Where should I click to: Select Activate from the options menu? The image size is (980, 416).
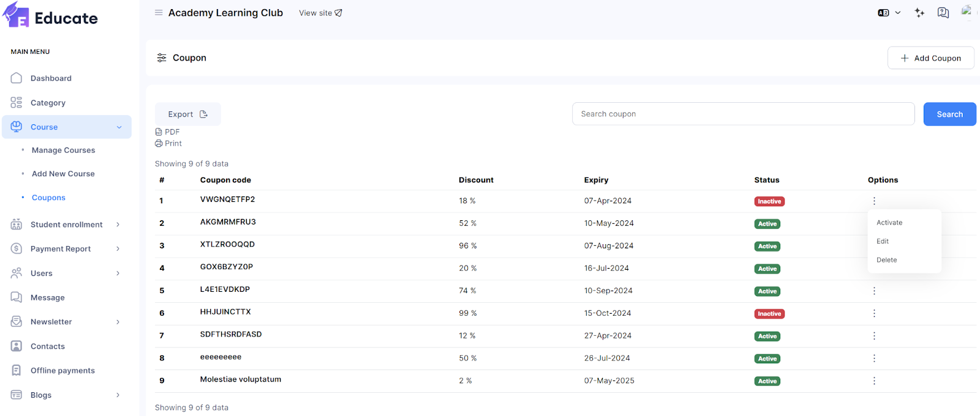coord(889,223)
